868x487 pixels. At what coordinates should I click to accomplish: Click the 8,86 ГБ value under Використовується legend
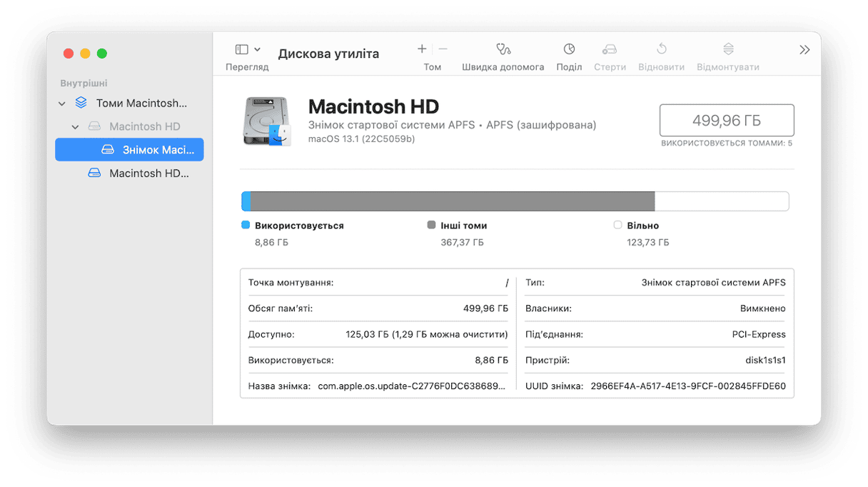tap(272, 243)
